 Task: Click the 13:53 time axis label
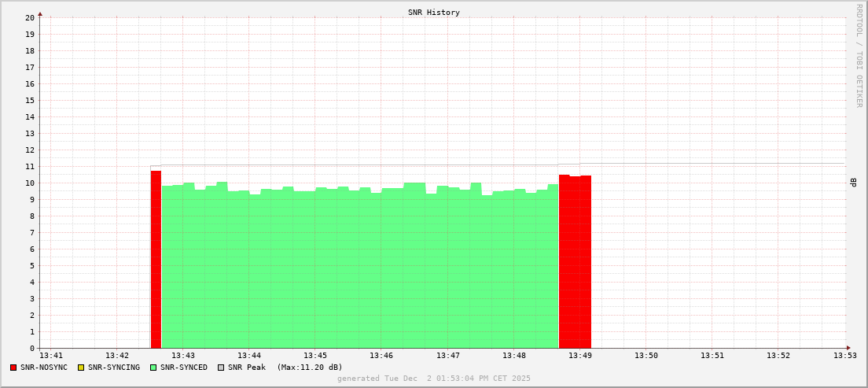[844, 357]
